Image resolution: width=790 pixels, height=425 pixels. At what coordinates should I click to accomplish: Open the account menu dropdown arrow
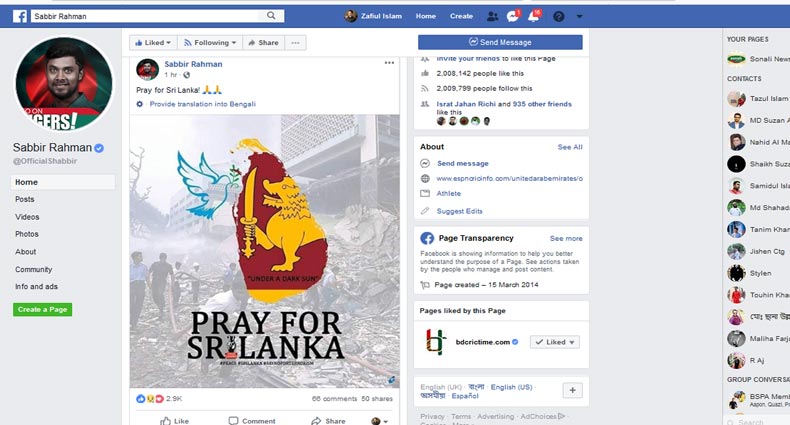tap(579, 17)
